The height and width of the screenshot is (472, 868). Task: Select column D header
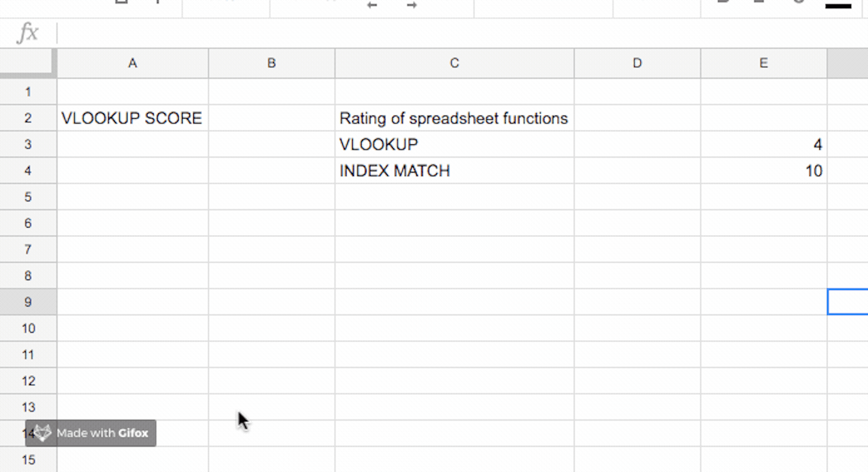coord(637,63)
